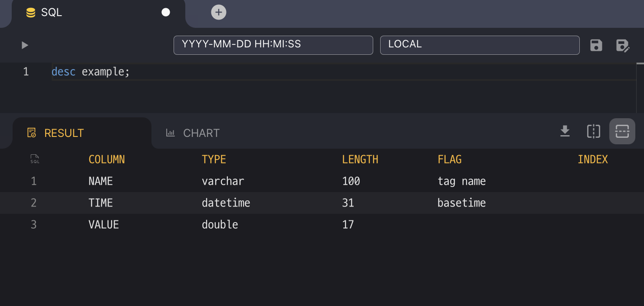Select the VALUE double row
644x306 pixels.
pos(104,225)
